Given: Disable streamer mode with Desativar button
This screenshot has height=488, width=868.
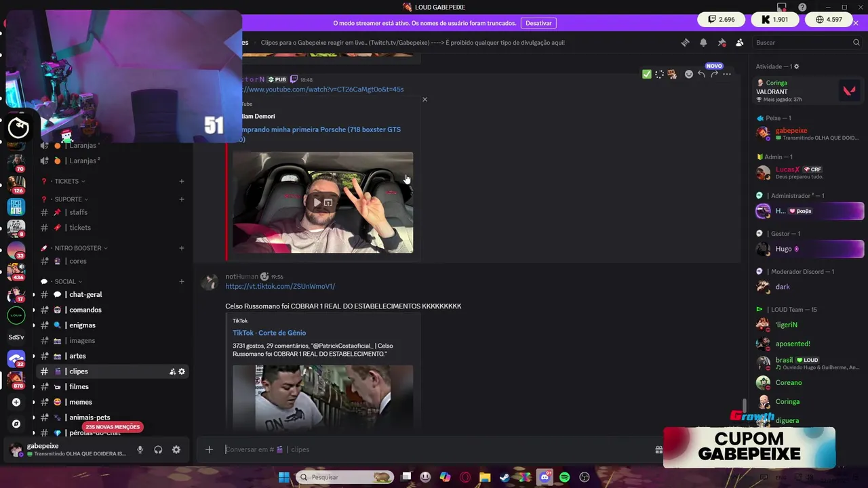Looking at the screenshot, I should [538, 23].
